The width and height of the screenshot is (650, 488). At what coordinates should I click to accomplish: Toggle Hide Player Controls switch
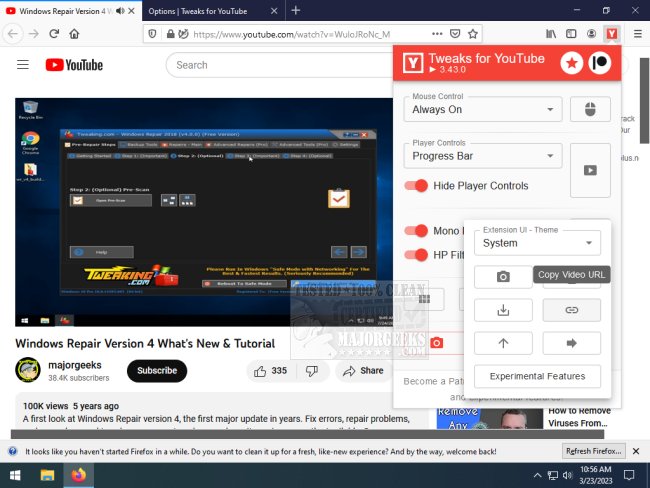[x=416, y=186]
